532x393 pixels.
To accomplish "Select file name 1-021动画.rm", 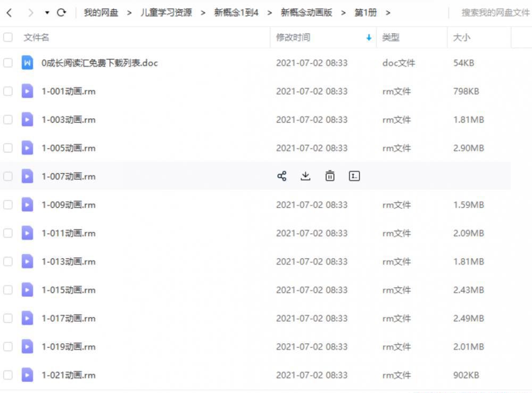I will point(68,375).
